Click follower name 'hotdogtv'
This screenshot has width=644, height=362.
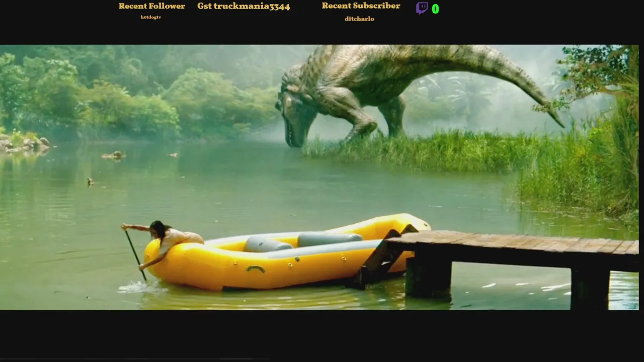click(x=151, y=17)
